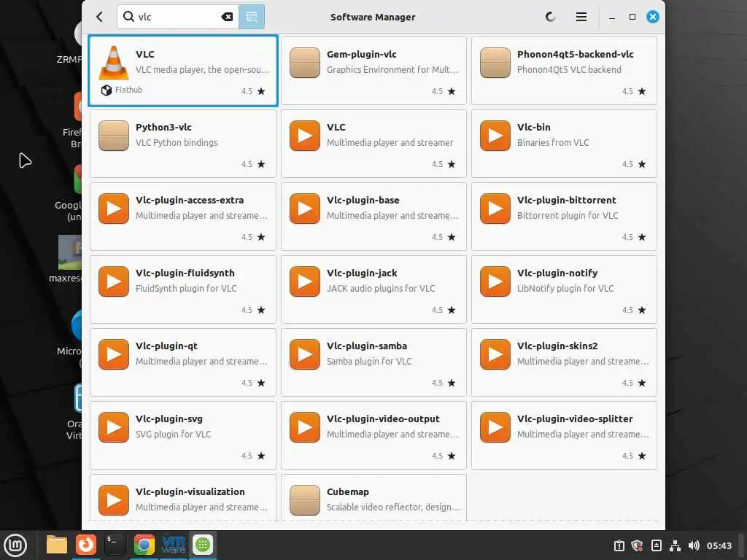The height and width of the screenshot is (560, 747).
Task: Click the VLC Multimedia player and streamer icon
Action: tap(304, 135)
